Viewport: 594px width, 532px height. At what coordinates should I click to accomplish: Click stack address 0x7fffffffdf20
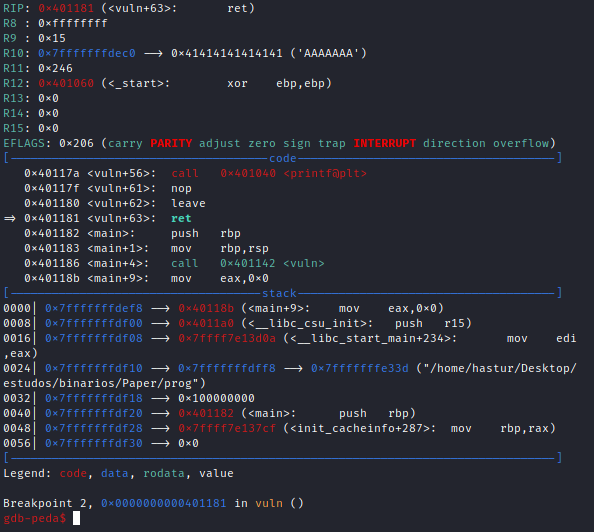94,413
